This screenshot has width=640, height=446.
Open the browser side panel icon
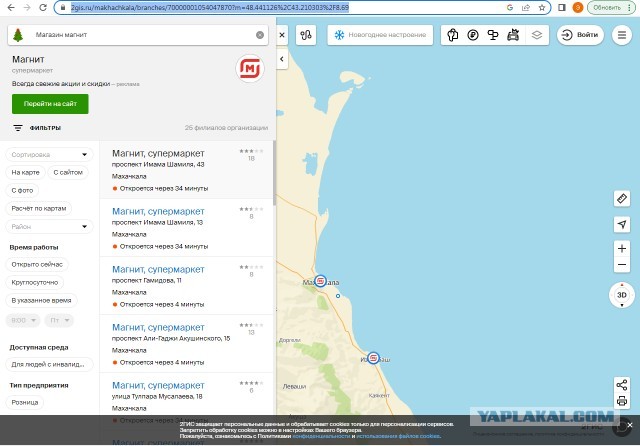562,7
